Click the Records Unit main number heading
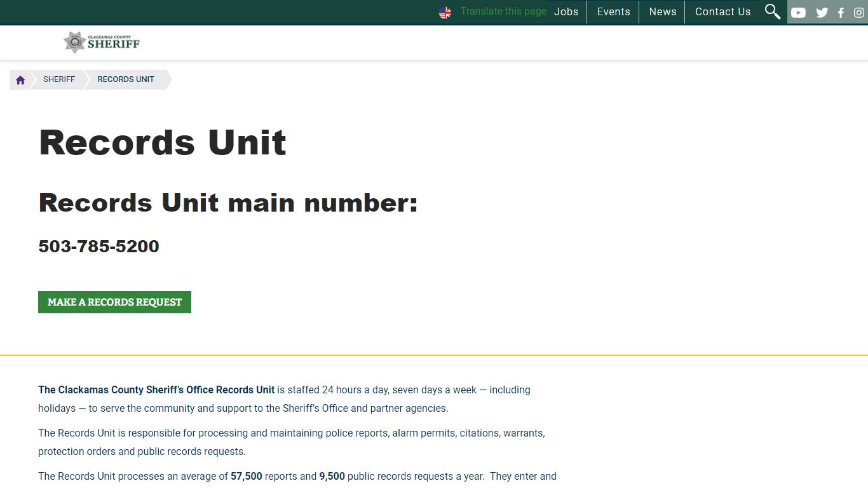The height and width of the screenshot is (488, 868). point(228,203)
